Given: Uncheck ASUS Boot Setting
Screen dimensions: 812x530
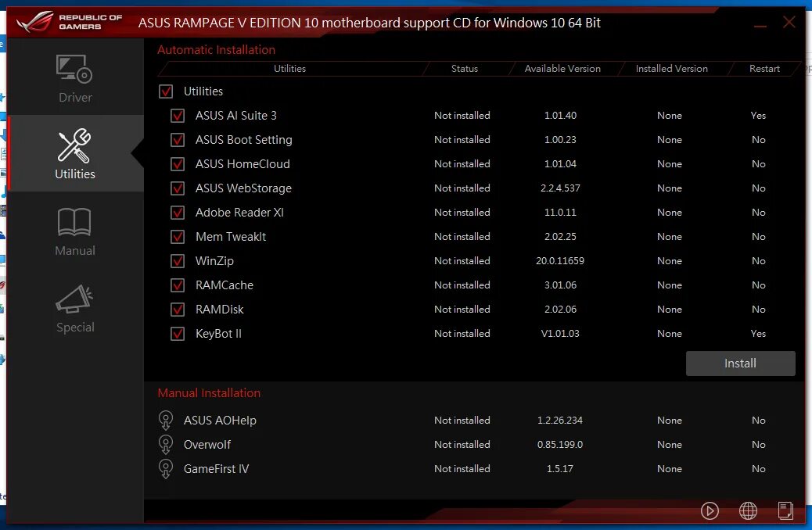Looking at the screenshot, I should click(x=178, y=140).
